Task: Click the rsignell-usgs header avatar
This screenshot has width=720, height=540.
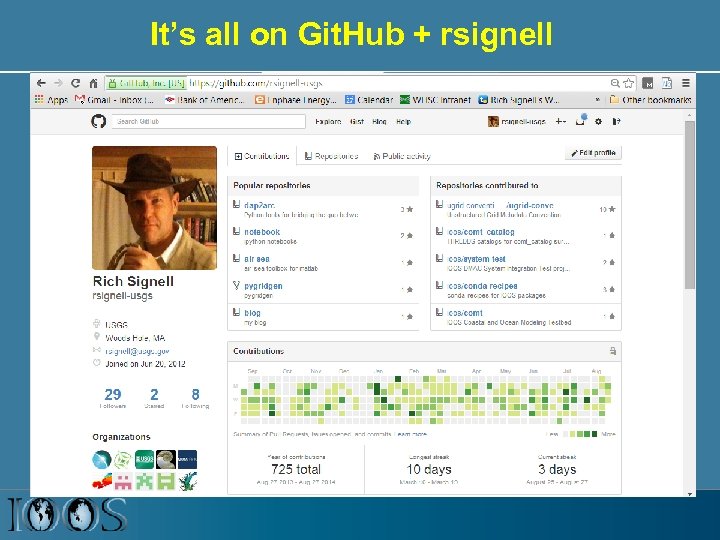Action: 493,122
